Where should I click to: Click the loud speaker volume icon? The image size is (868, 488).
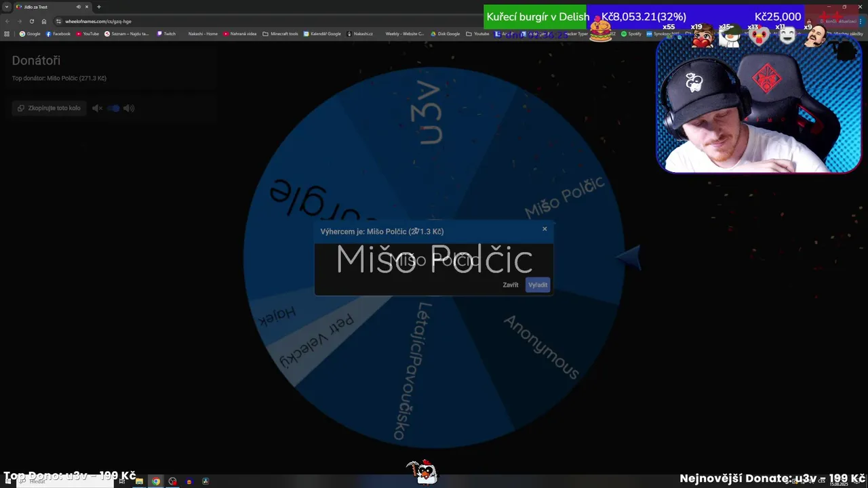click(129, 108)
